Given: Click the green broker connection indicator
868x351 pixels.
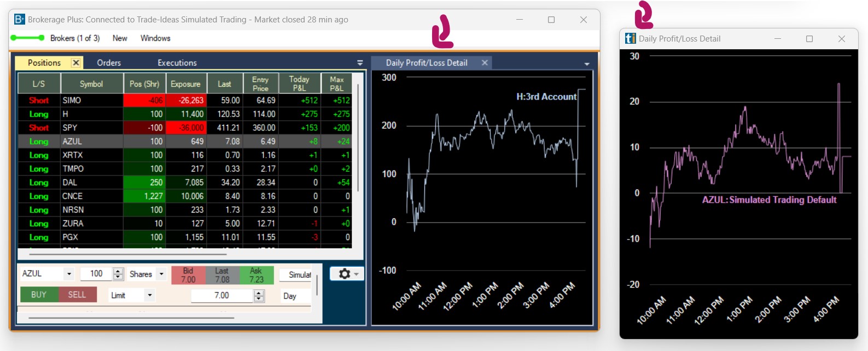Looking at the screenshot, I should pos(27,38).
